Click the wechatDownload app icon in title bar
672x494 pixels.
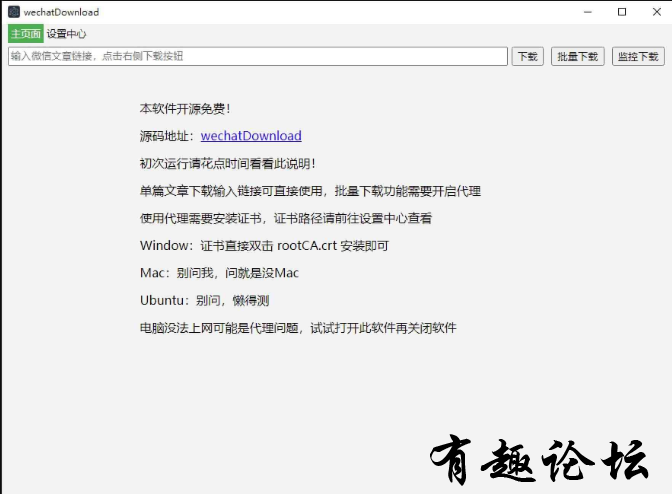14,12
